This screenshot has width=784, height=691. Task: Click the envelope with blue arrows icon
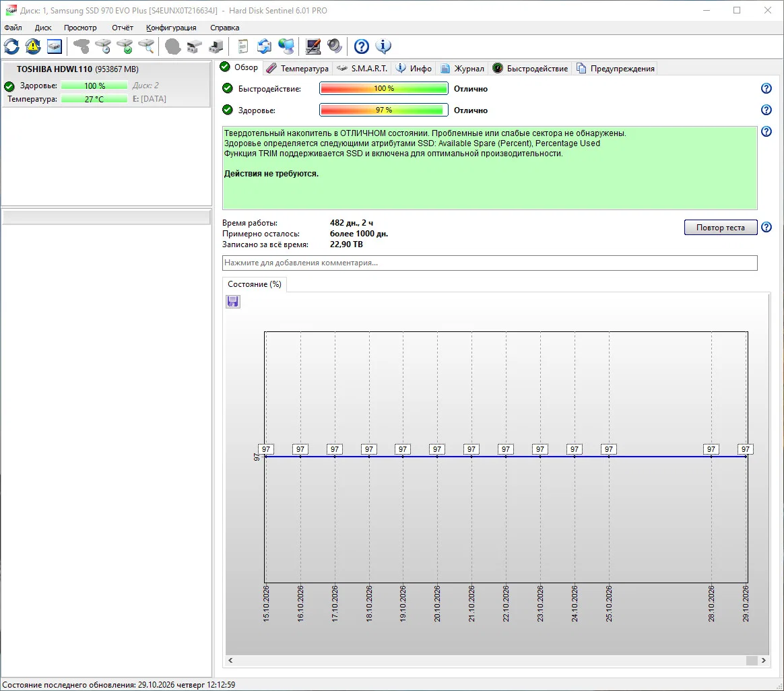coord(264,46)
